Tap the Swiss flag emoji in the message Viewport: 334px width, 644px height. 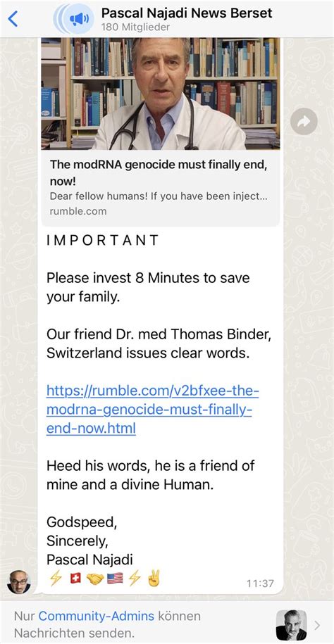pos(75,579)
